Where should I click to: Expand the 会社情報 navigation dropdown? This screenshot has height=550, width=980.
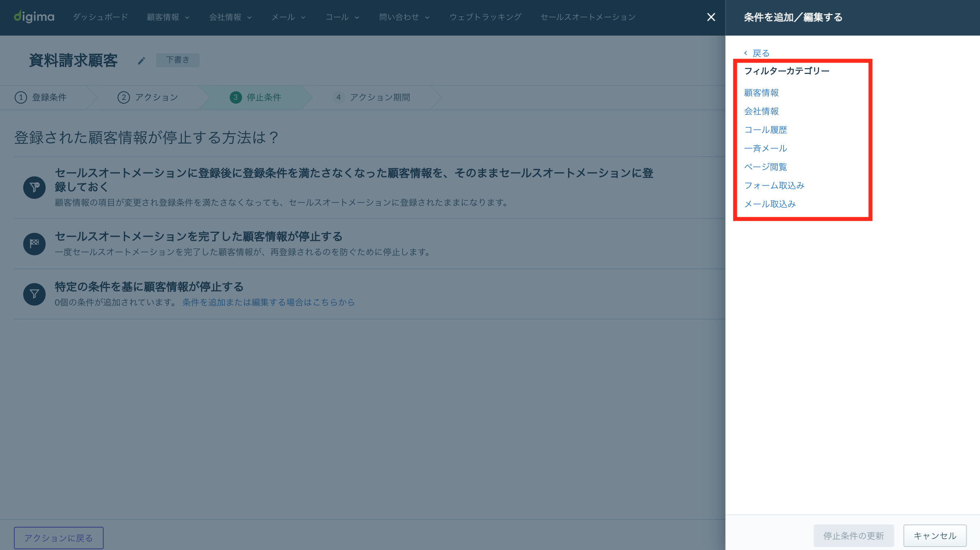pyautogui.click(x=230, y=17)
